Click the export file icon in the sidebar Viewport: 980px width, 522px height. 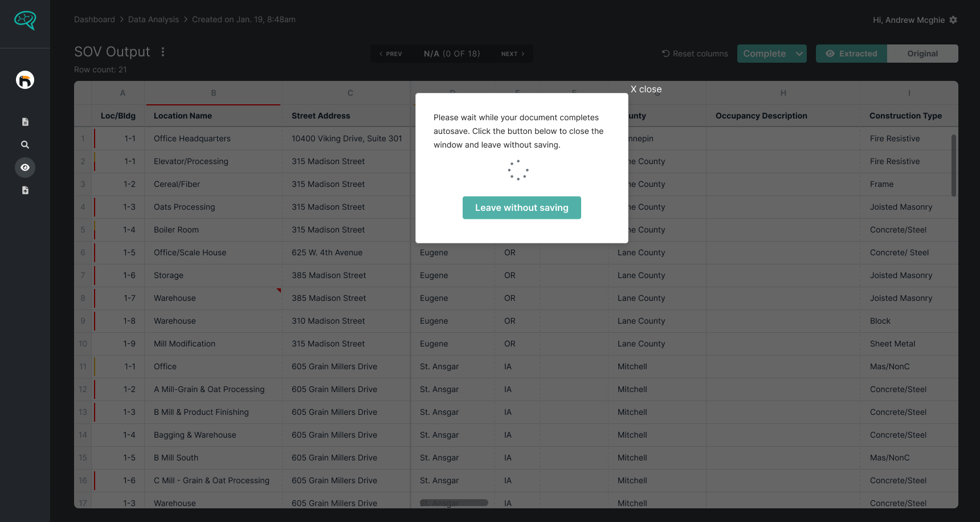pyautogui.click(x=25, y=190)
